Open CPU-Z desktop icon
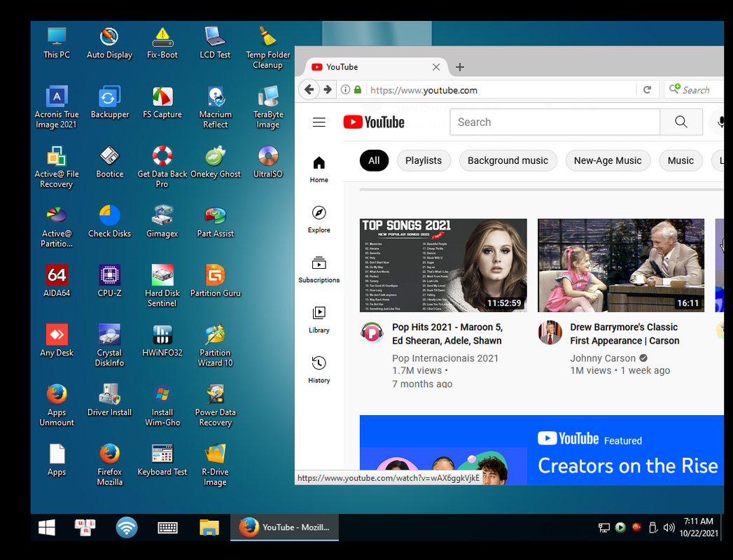The height and width of the screenshot is (560, 733). [x=109, y=281]
